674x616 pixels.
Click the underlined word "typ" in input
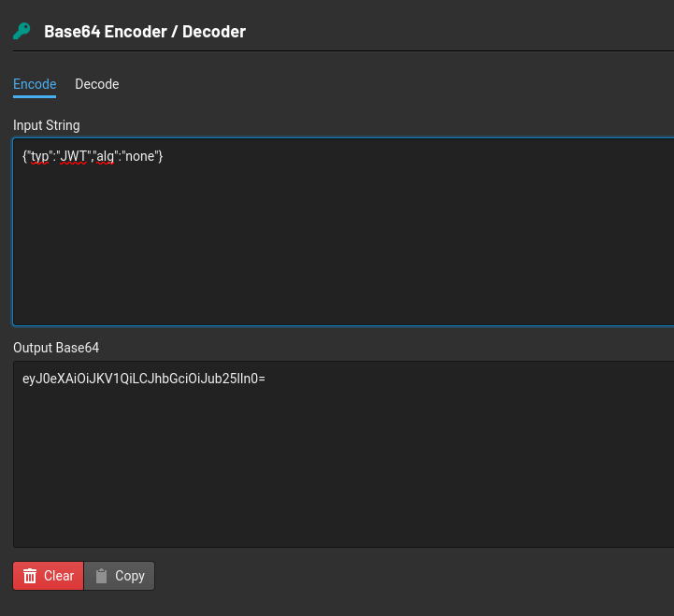point(40,156)
